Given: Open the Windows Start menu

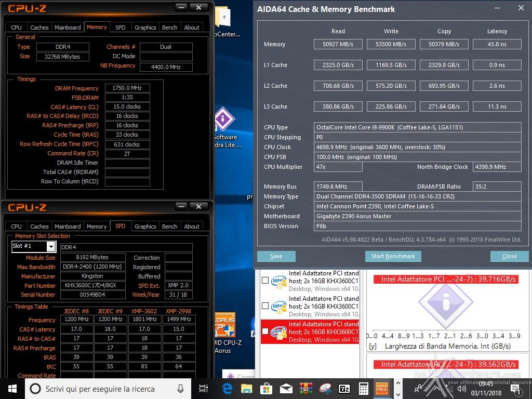Looking at the screenshot, I should point(12,389).
